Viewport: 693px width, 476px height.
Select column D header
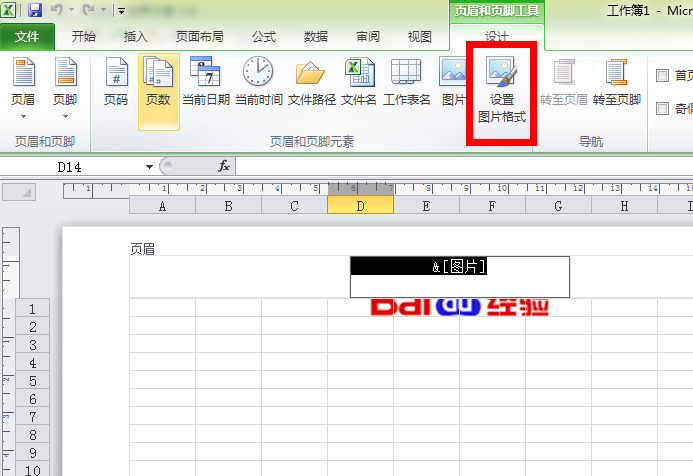pos(360,205)
